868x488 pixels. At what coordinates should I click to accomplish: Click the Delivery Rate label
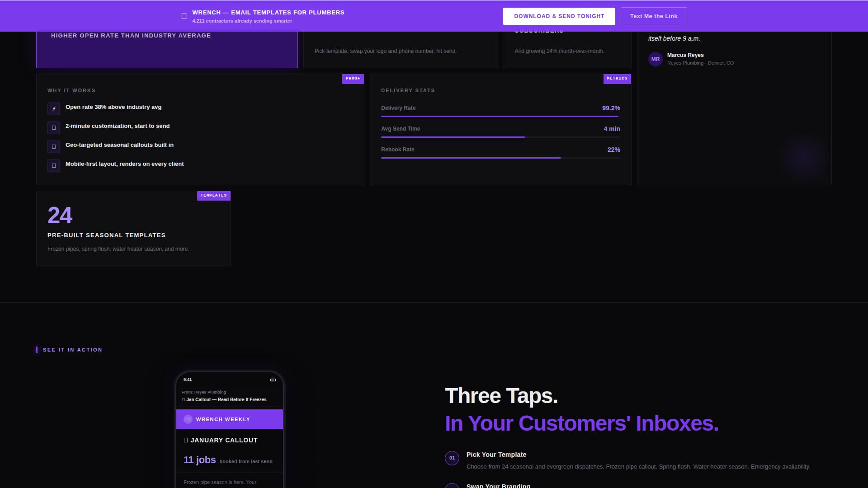(398, 108)
